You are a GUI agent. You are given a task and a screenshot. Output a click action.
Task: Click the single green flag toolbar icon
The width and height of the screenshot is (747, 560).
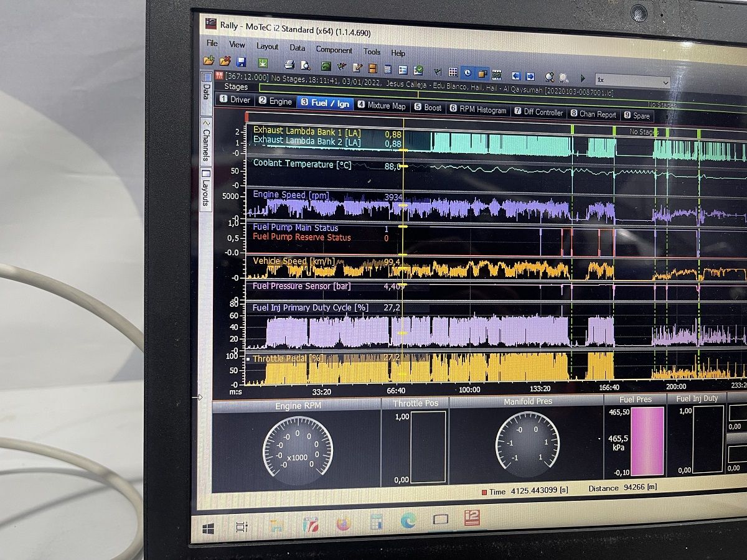click(437, 72)
